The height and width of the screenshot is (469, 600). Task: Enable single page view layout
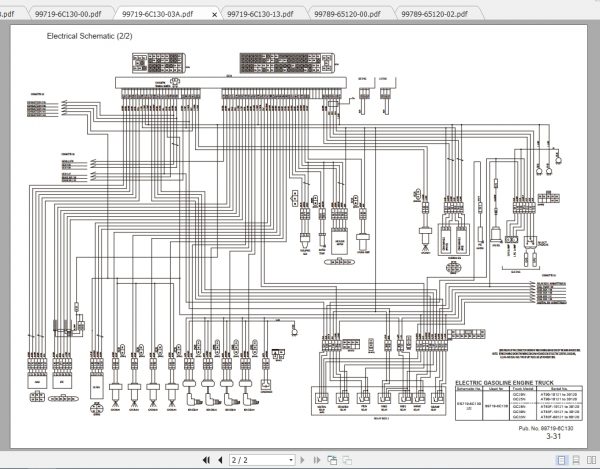(x=561, y=460)
